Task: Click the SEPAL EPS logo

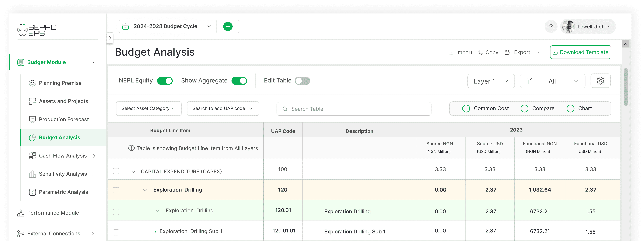Action: pos(37,30)
